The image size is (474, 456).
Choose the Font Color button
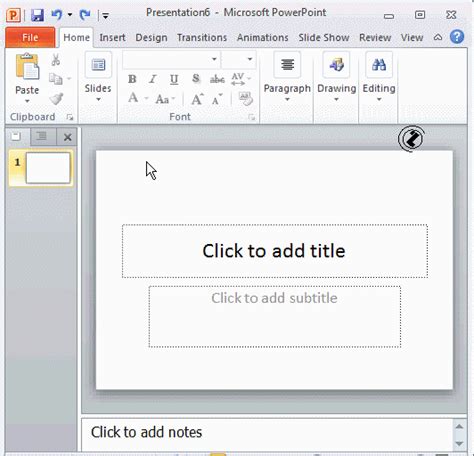pos(133,99)
